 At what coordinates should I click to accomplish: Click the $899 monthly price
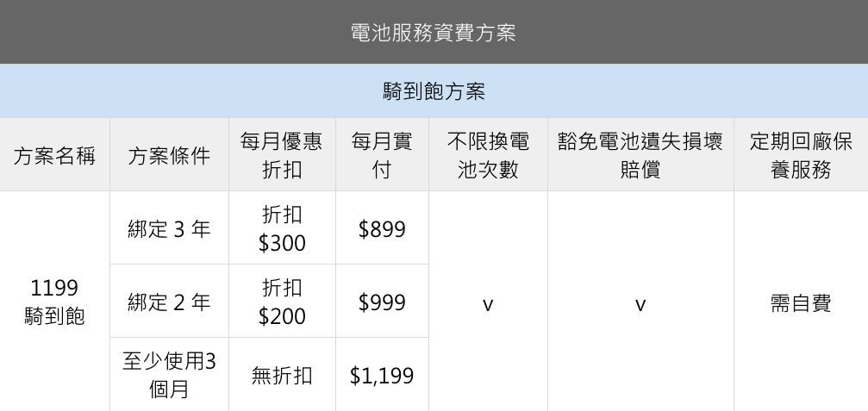click(x=382, y=228)
